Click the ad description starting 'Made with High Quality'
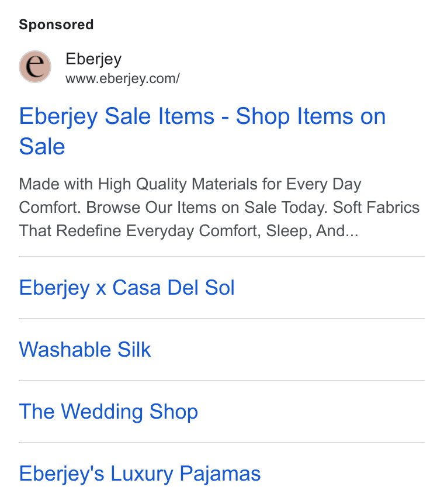Screen dimensions: 444x504 (x=219, y=208)
